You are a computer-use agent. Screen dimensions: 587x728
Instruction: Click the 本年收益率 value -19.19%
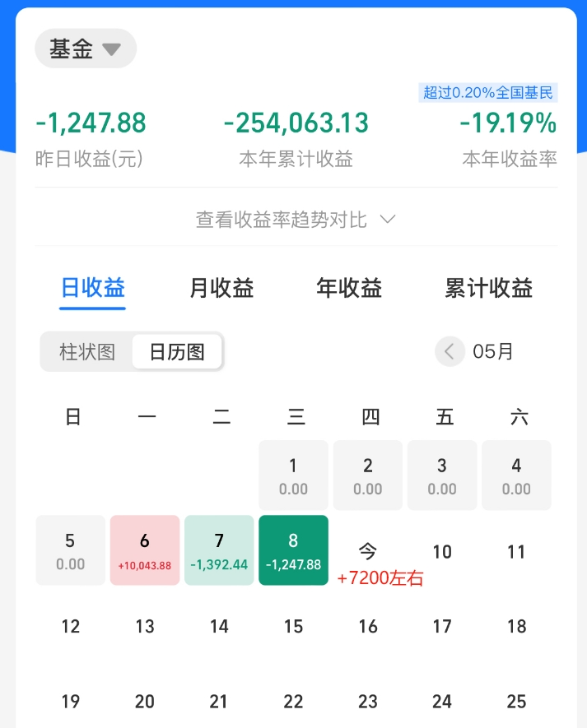508,123
